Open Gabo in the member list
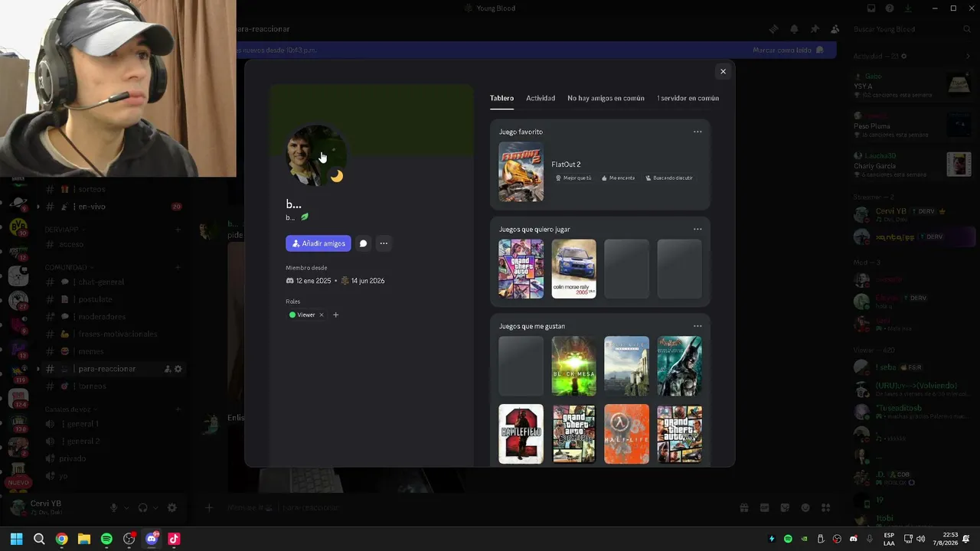Viewport: 980px width, 551px height. (913, 85)
